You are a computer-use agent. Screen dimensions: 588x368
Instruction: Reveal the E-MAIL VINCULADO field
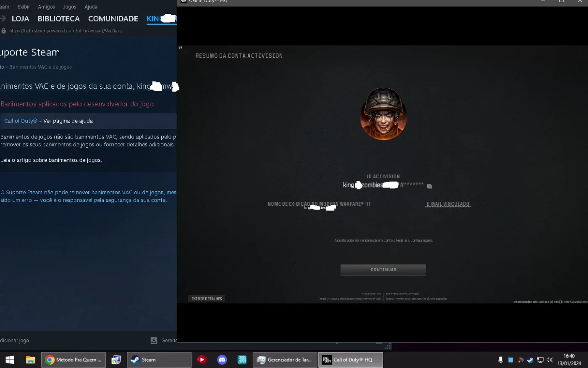pos(448,204)
